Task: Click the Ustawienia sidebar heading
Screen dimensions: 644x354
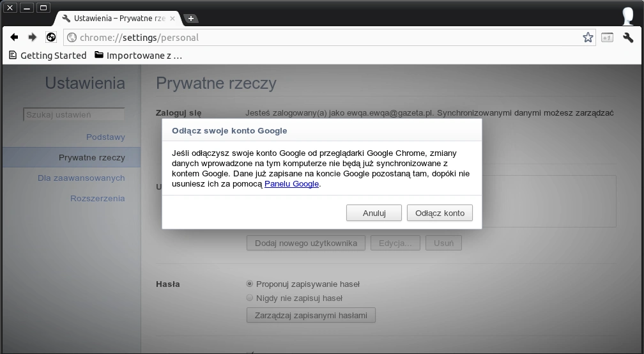Action: (x=85, y=83)
